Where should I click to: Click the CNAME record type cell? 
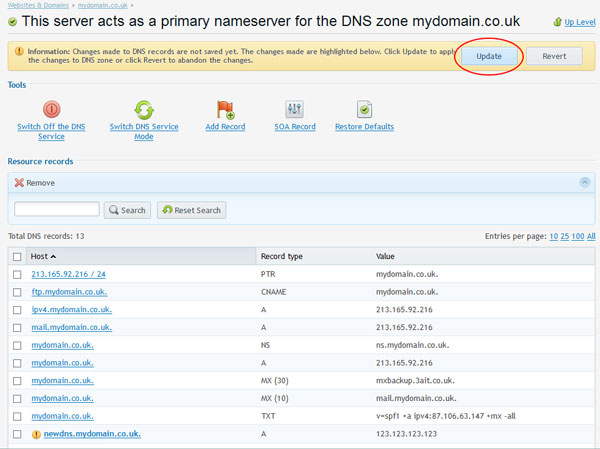pyautogui.click(x=274, y=292)
